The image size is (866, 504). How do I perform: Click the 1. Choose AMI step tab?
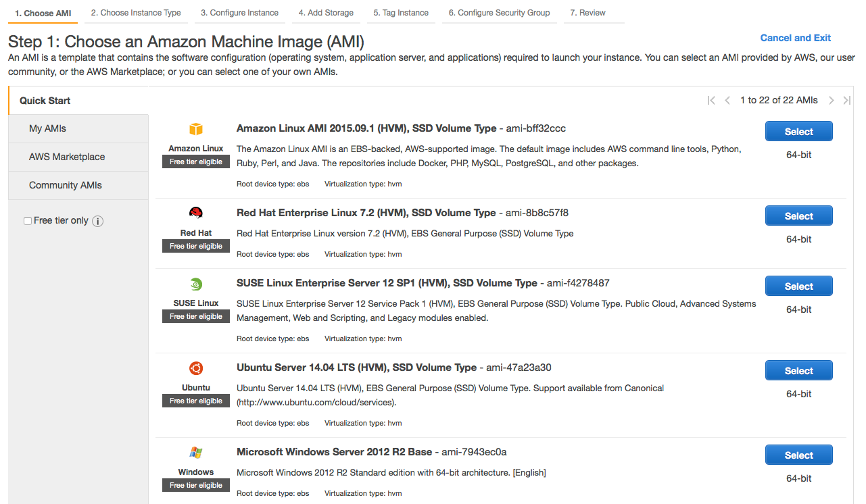[x=43, y=13]
